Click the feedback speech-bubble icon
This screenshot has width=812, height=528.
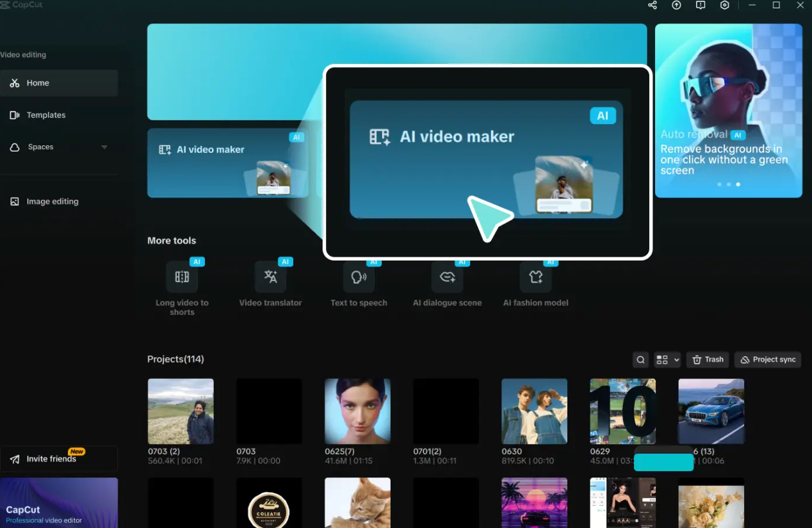coord(700,5)
